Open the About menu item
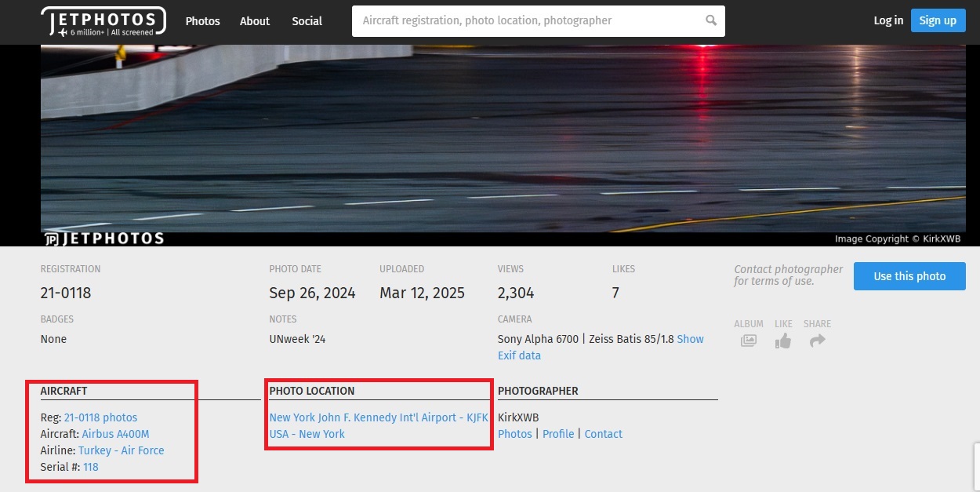The width and height of the screenshot is (980, 492). click(x=255, y=21)
